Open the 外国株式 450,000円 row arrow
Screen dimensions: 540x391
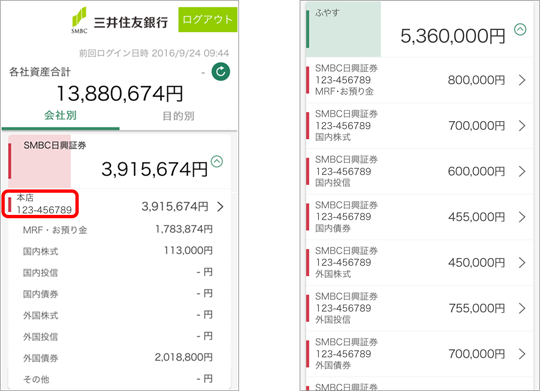pyautogui.click(x=522, y=263)
